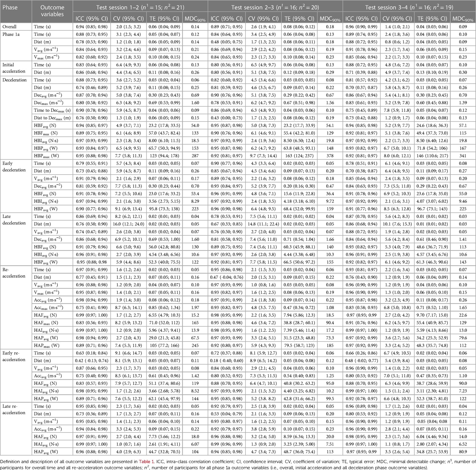Select the 'Test session 3–4' header
The width and height of the screenshot is (476, 470).
tap(409, 7)
